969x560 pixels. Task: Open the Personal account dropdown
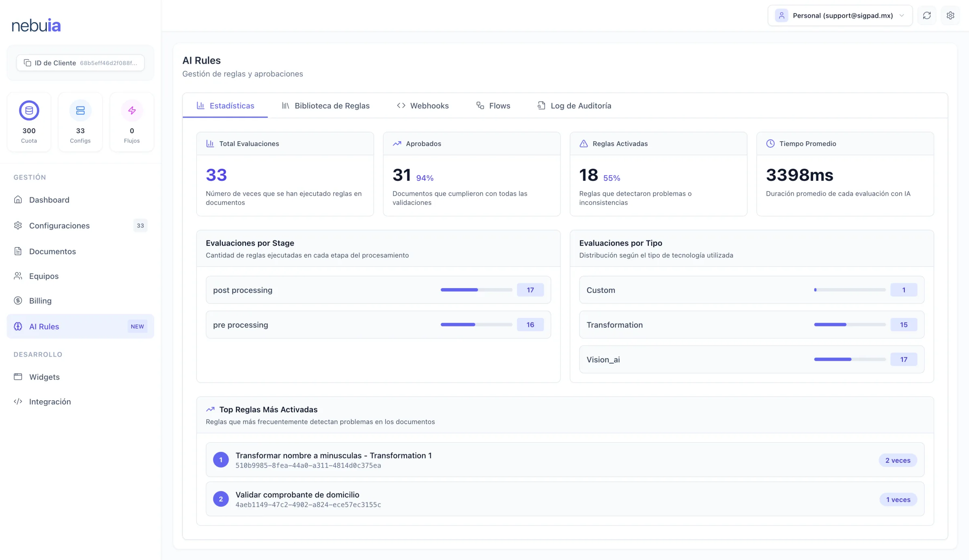point(840,15)
